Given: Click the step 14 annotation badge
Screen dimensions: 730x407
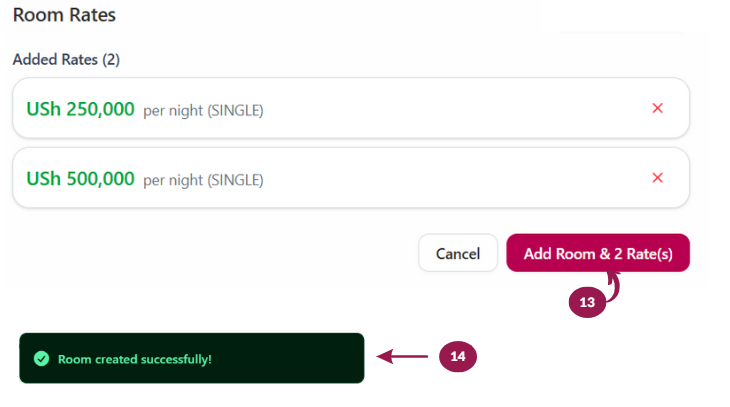Looking at the screenshot, I should coord(457,356).
